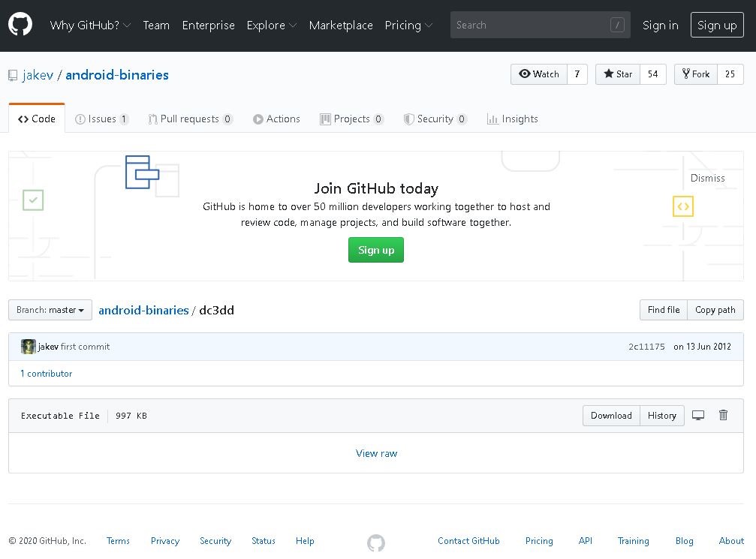Viewport: 756px width, 559px height.
Task: Click View raw link
Action: pyautogui.click(x=376, y=453)
